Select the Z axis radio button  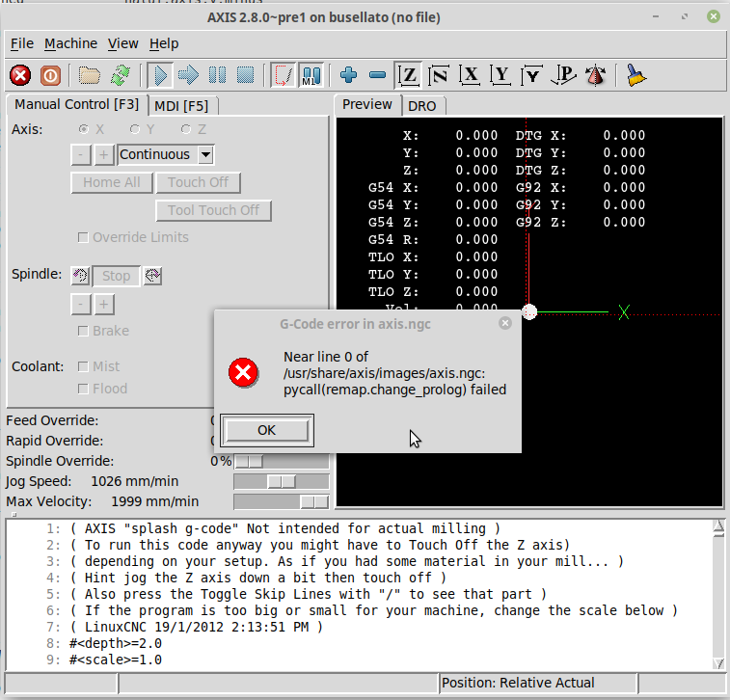point(186,129)
